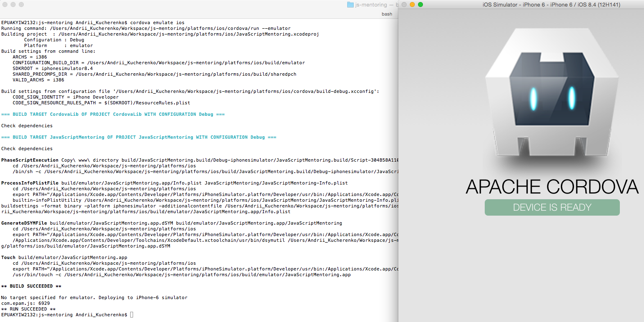Click the 'com.epam.js: 6929' line
The image size is (644, 322).
coord(25,303)
